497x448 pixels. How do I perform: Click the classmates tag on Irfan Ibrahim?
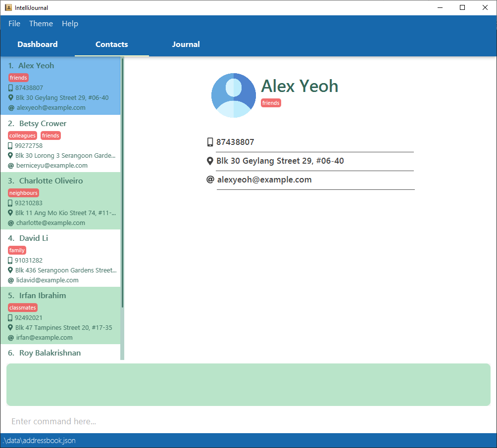tap(23, 308)
